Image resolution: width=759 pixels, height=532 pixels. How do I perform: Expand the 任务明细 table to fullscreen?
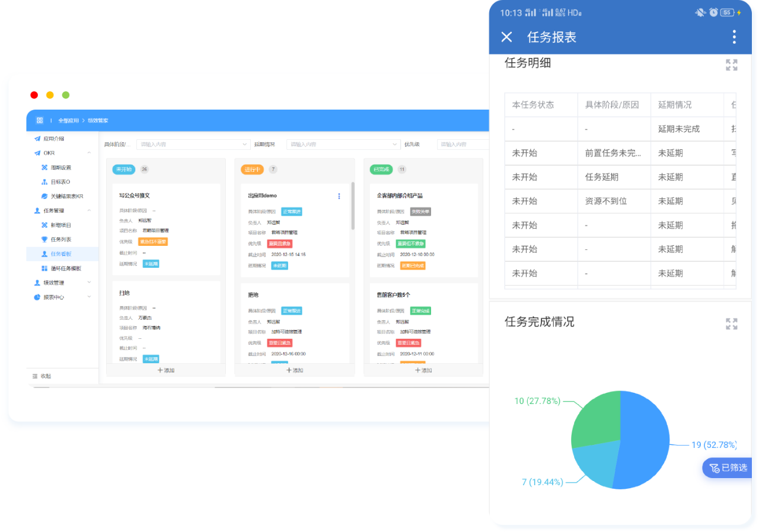pyautogui.click(x=732, y=65)
